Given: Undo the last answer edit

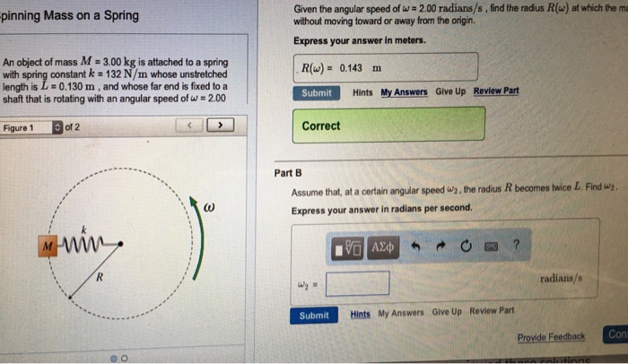Looking at the screenshot, I should click(415, 246).
